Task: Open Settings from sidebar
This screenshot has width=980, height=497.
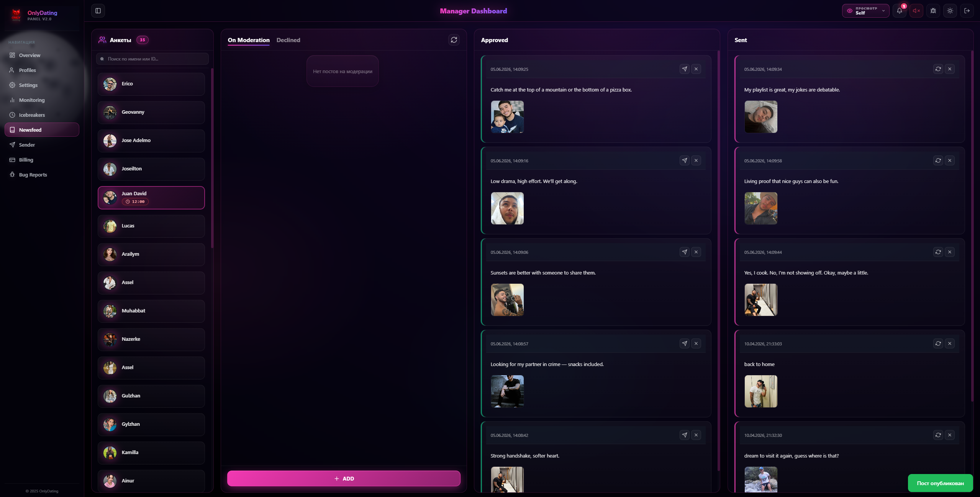Action: 42,85
